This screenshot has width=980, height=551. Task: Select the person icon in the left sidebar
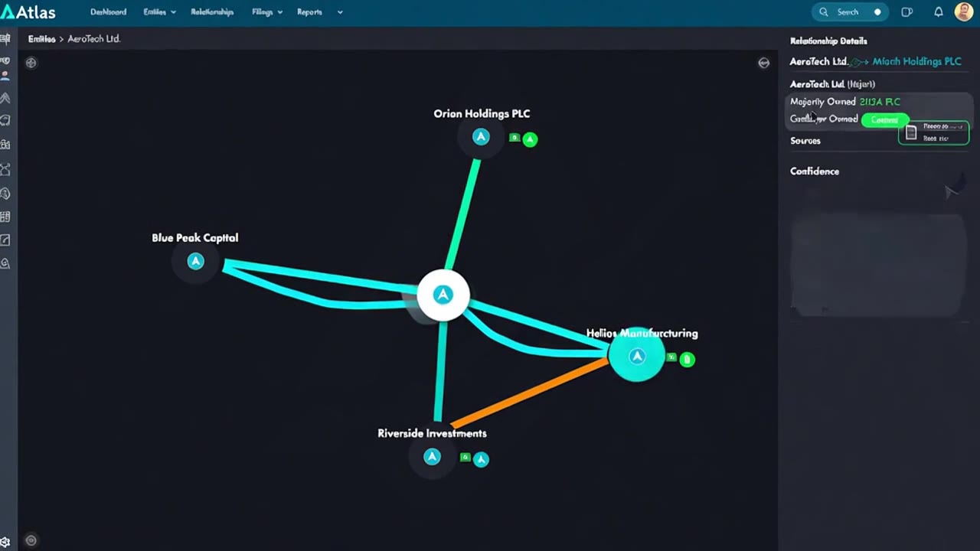5,77
